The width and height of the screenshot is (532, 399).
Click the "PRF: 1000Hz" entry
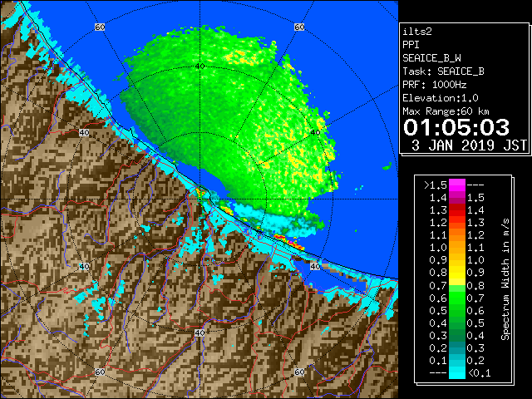[434, 85]
